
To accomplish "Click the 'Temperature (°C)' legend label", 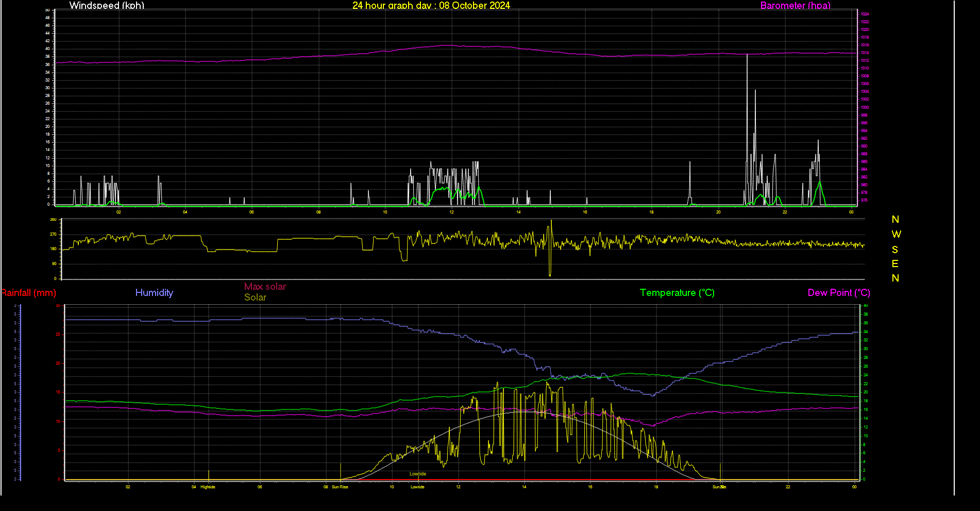I will point(677,292).
